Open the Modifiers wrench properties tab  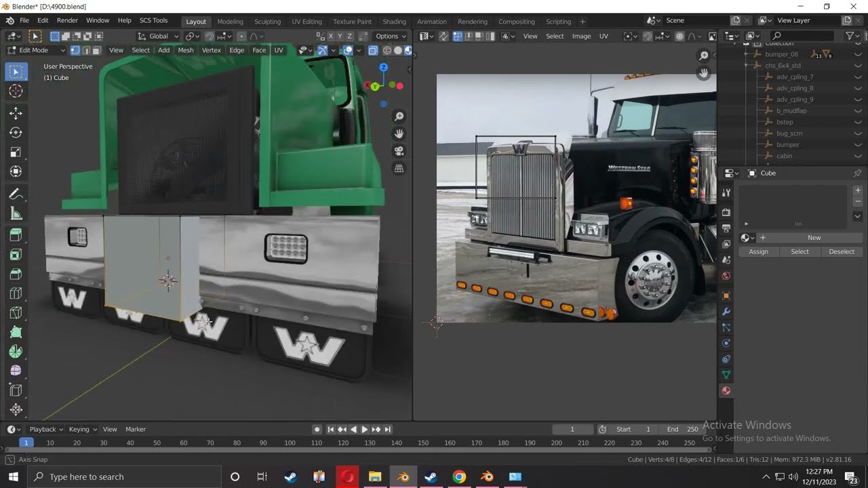tap(726, 312)
